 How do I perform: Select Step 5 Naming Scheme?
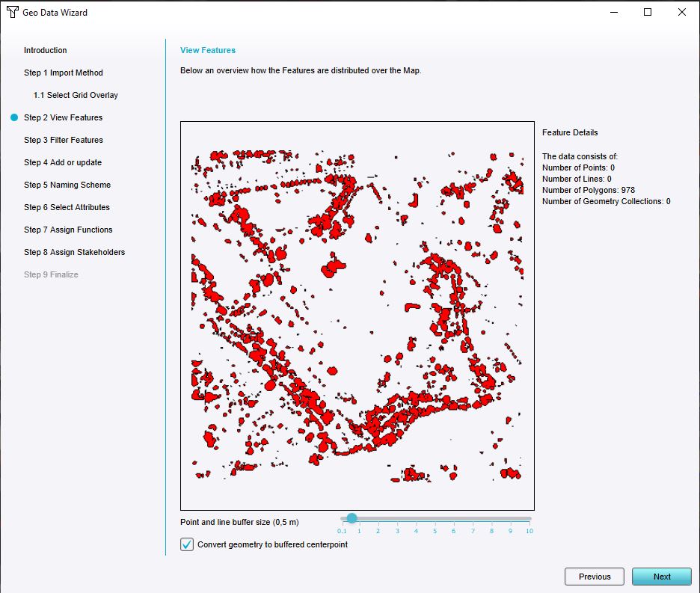[x=67, y=185]
